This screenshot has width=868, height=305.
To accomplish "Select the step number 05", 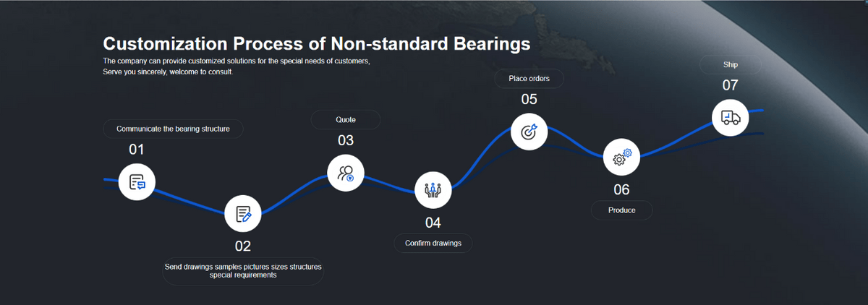I will click(x=529, y=99).
